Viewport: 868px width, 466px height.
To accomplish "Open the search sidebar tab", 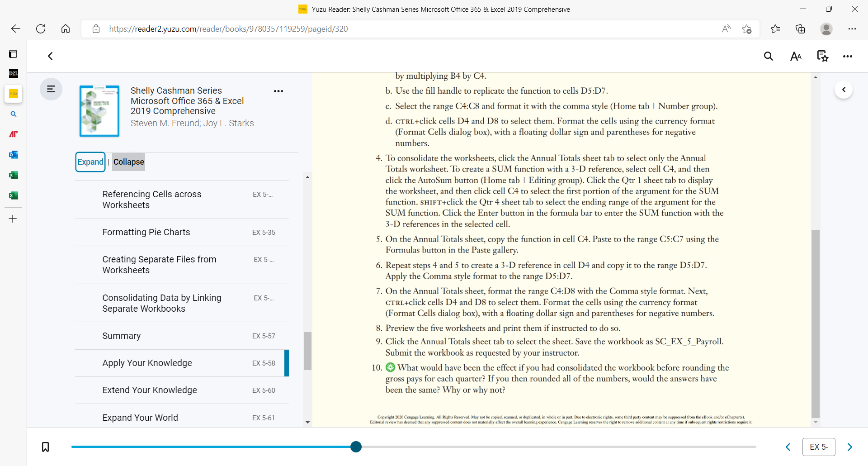I will click(14, 114).
